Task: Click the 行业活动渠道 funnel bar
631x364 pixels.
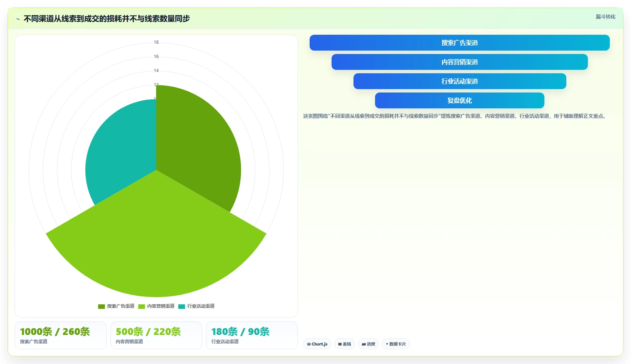Action: click(459, 81)
